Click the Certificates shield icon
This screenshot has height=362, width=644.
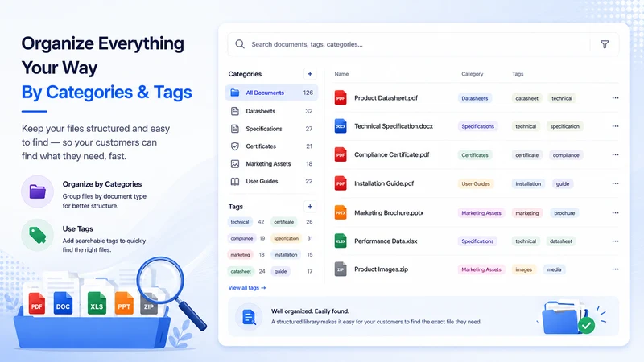[235, 146]
